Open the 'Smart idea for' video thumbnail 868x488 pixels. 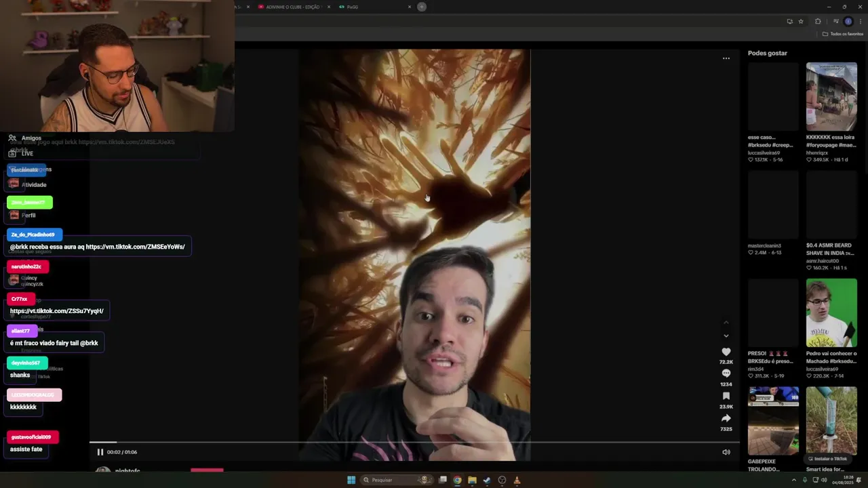tap(831, 421)
